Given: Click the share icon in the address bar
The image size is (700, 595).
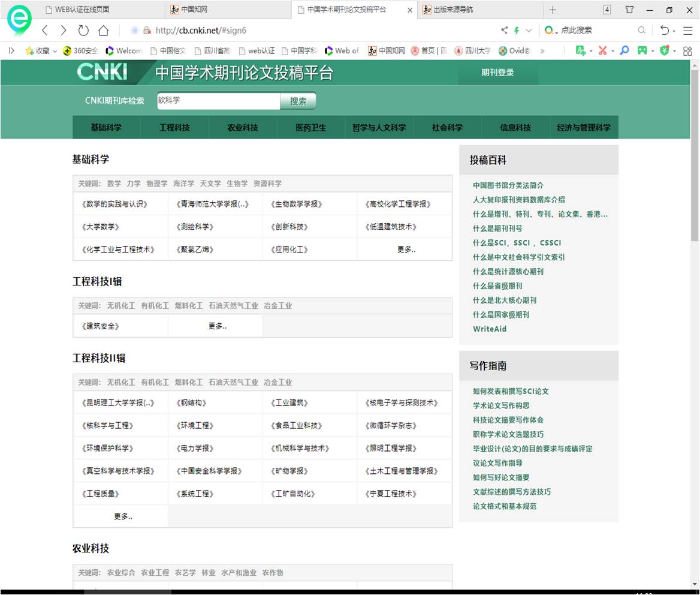Looking at the screenshot, I should 505,30.
